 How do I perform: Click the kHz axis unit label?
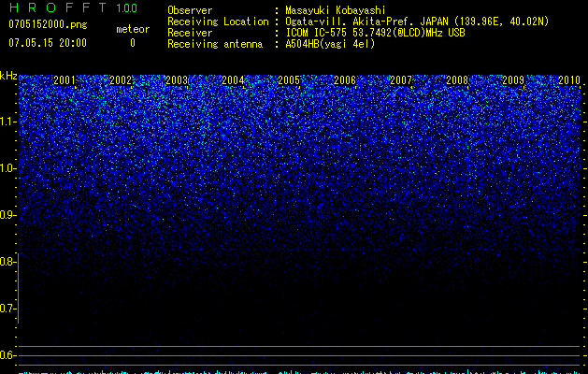tap(8, 76)
